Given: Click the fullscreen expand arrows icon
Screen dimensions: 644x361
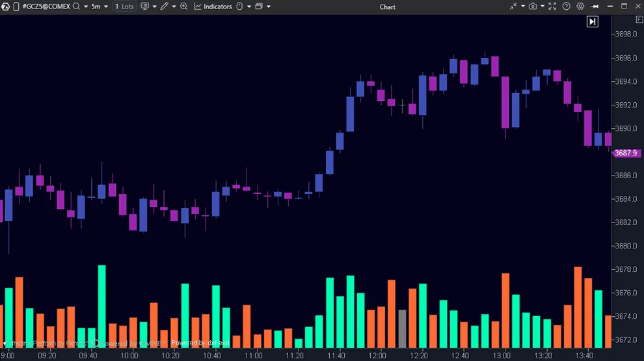Looking at the screenshot, I should click(x=552, y=7).
